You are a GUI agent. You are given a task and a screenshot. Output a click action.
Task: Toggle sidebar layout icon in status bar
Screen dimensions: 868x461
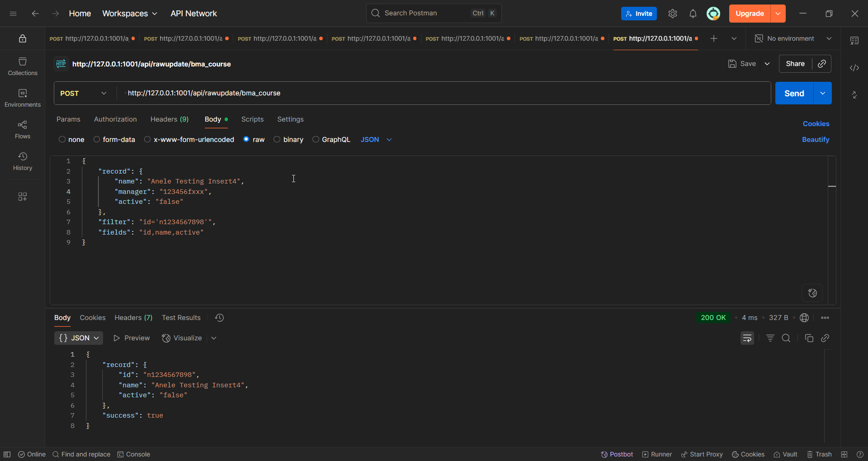[7, 454]
